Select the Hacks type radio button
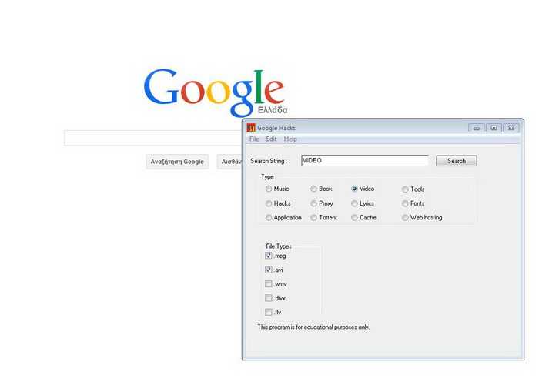This screenshot has width=539, height=392. (x=269, y=203)
